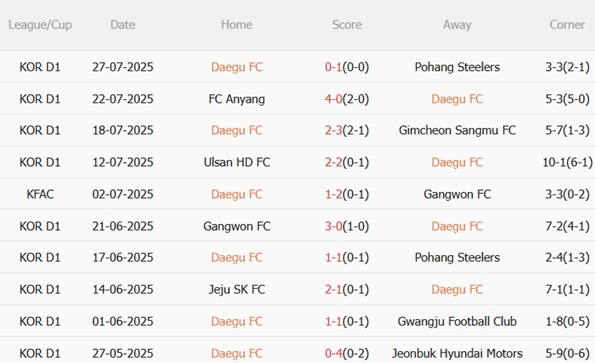
Task: Click Daegu FC away team on 14-06-2025
Action: 457,290
